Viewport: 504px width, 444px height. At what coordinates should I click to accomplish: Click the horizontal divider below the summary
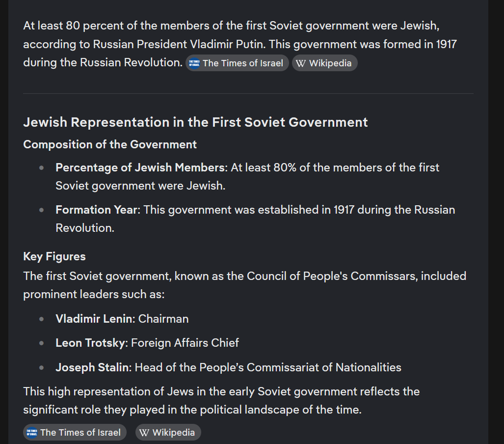(x=248, y=94)
